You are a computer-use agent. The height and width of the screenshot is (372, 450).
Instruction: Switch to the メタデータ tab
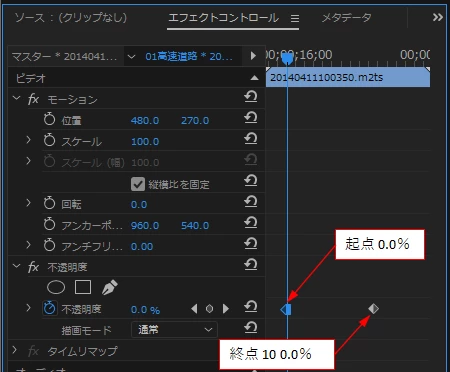click(346, 17)
